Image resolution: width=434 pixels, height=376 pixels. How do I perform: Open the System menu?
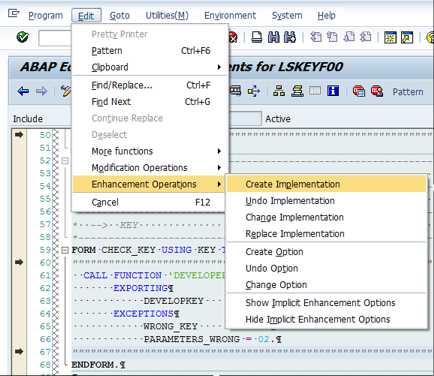(287, 16)
